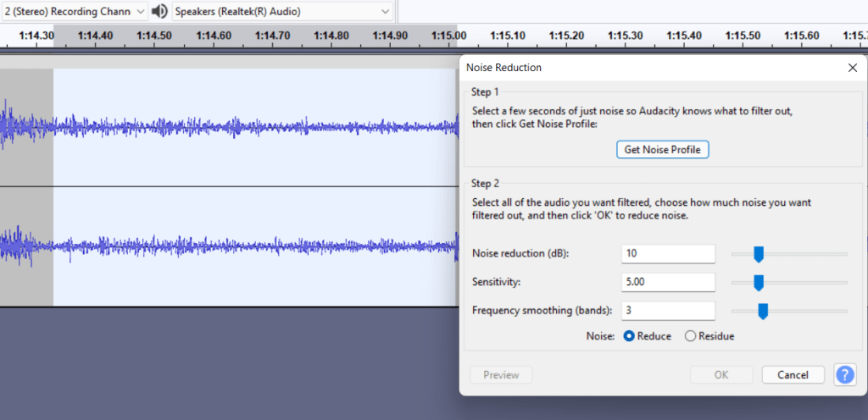Select the Reduce noise radio option
The image size is (868, 420).
(x=630, y=336)
